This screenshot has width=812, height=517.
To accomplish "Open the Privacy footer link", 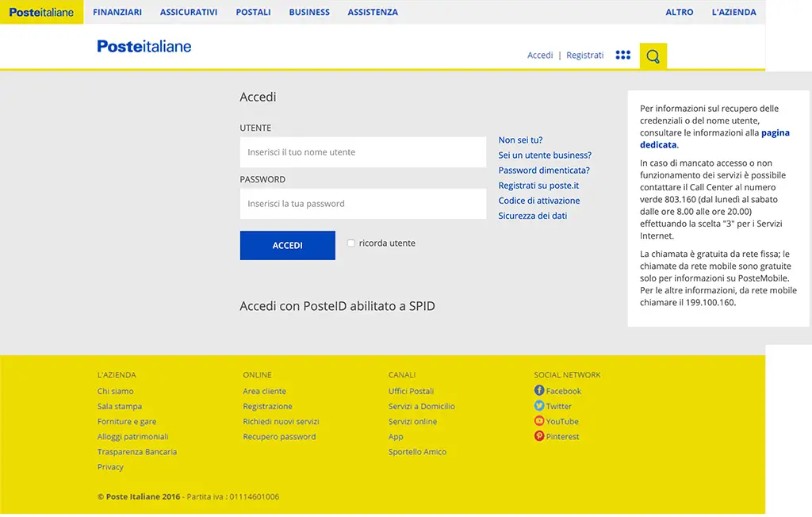I will (x=110, y=467).
